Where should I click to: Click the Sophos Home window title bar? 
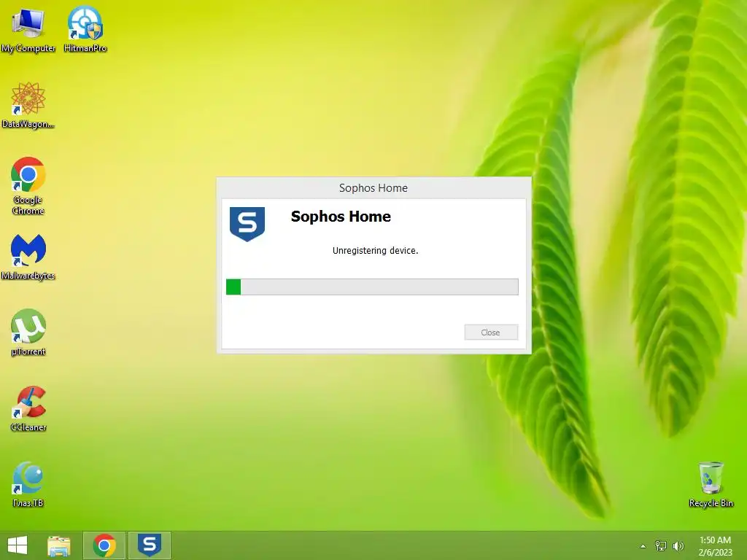[373, 187]
